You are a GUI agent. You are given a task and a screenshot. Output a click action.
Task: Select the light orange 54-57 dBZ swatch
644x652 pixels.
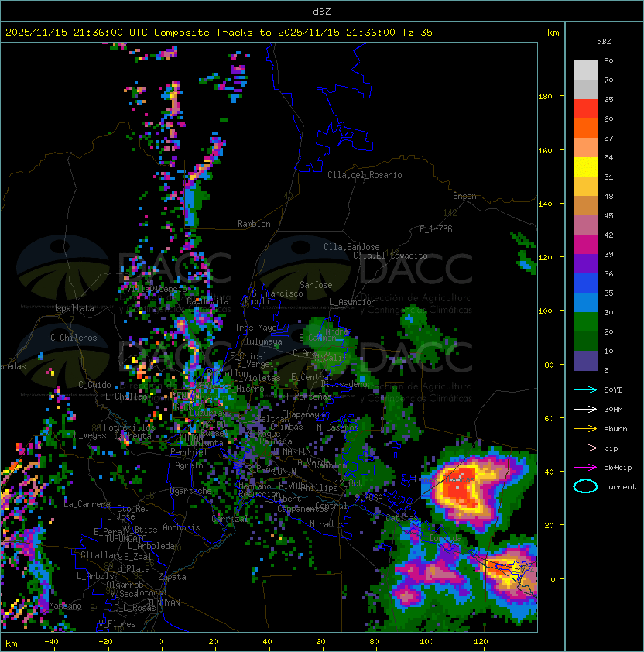585,148
